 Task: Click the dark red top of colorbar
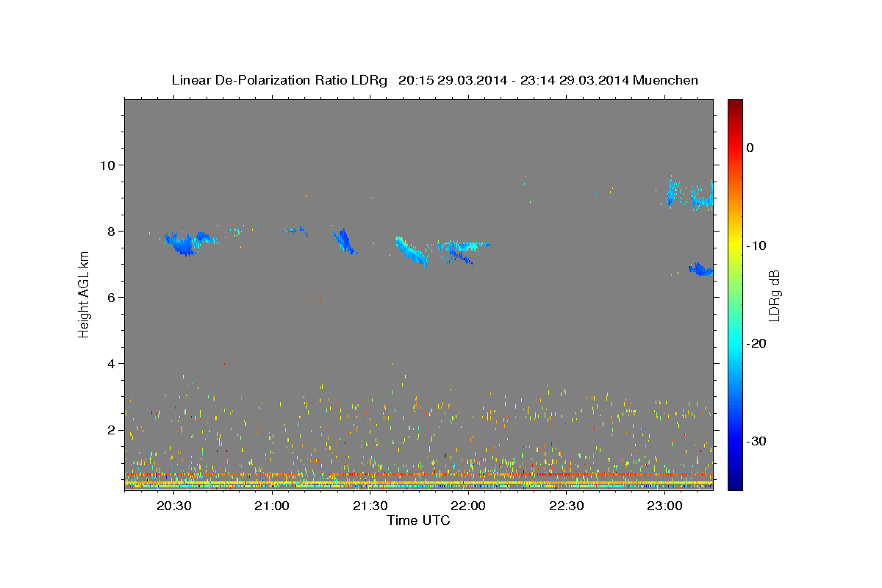pyautogui.click(x=735, y=105)
